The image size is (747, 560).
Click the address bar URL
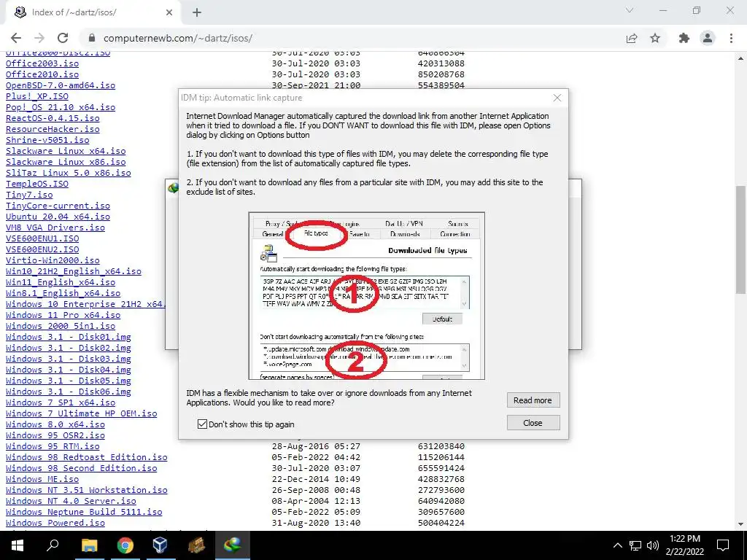click(x=178, y=38)
